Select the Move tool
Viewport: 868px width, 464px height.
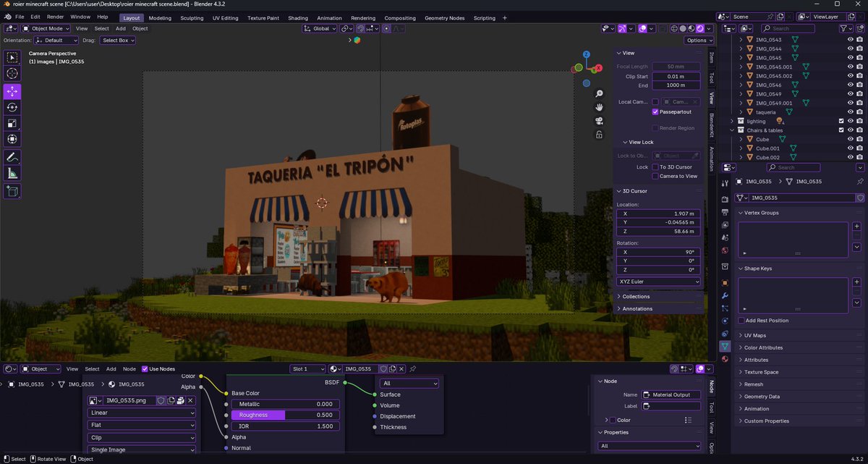(x=12, y=91)
